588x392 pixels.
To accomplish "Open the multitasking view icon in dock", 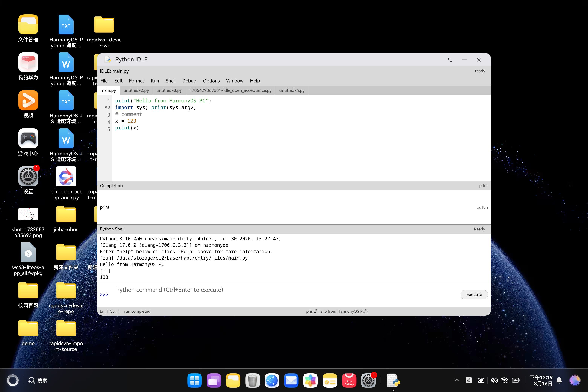I will click(x=214, y=381).
